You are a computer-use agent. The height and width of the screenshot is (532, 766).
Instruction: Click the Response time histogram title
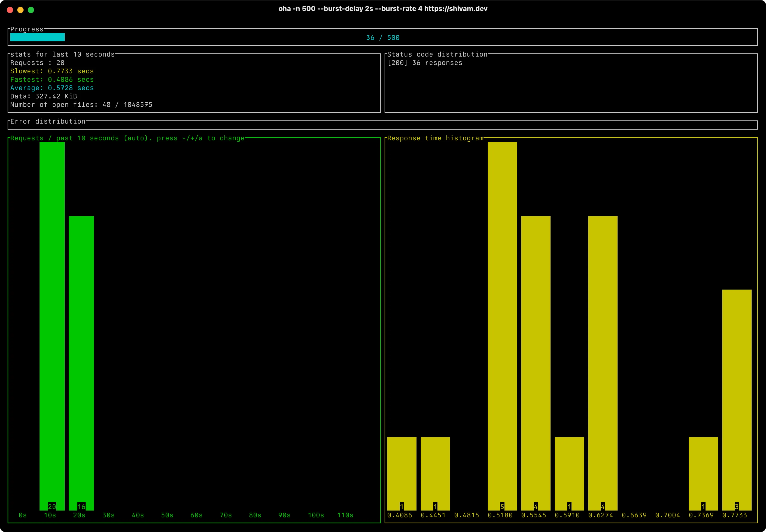(435, 138)
